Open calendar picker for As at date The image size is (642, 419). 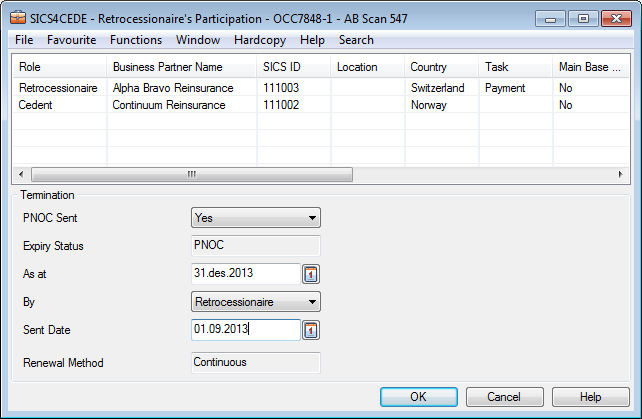pos(311,274)
